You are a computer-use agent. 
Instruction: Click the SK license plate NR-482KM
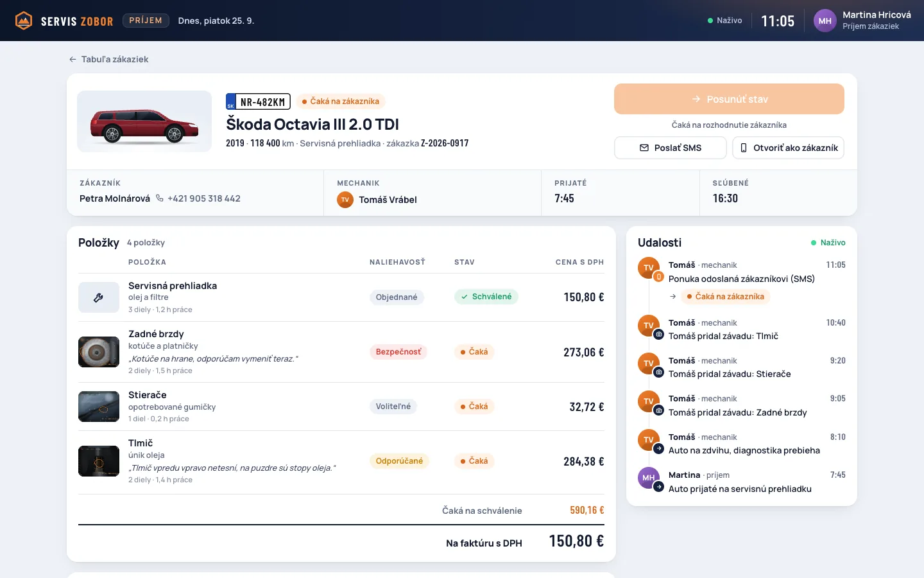258,101
